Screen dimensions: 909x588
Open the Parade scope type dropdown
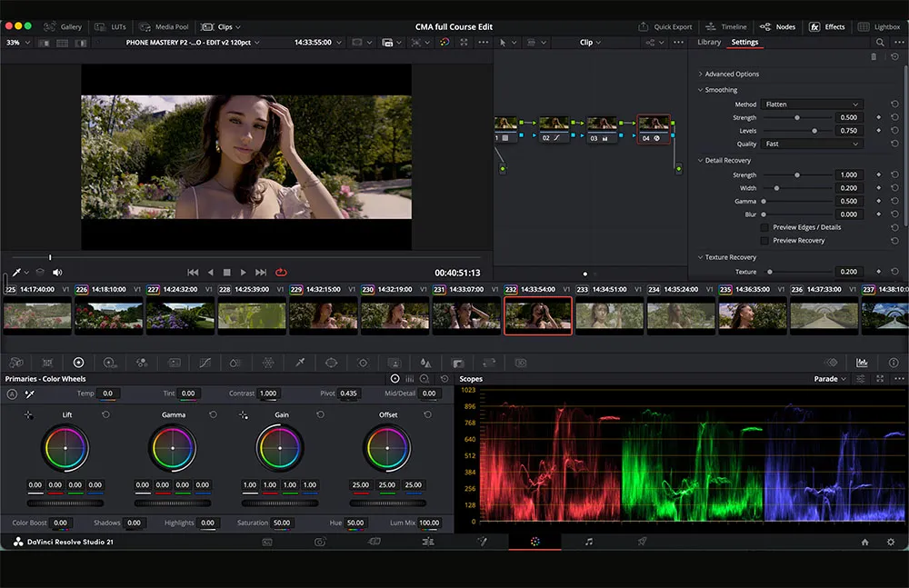(830, 379)
